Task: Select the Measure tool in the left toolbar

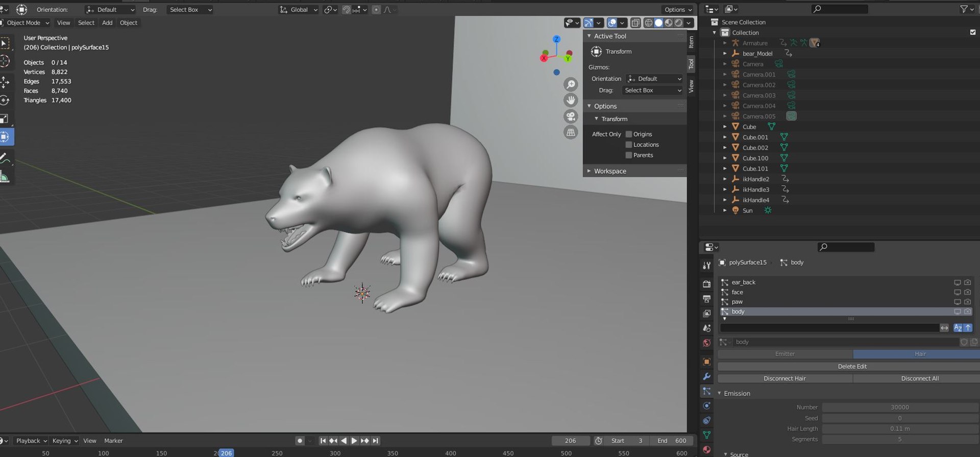Action: pos(5,177)
